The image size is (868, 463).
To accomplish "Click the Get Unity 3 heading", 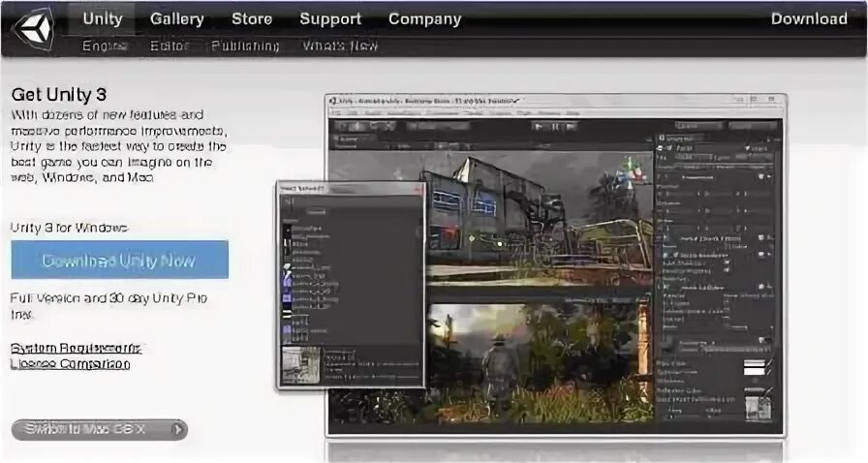I will point(59,95).
